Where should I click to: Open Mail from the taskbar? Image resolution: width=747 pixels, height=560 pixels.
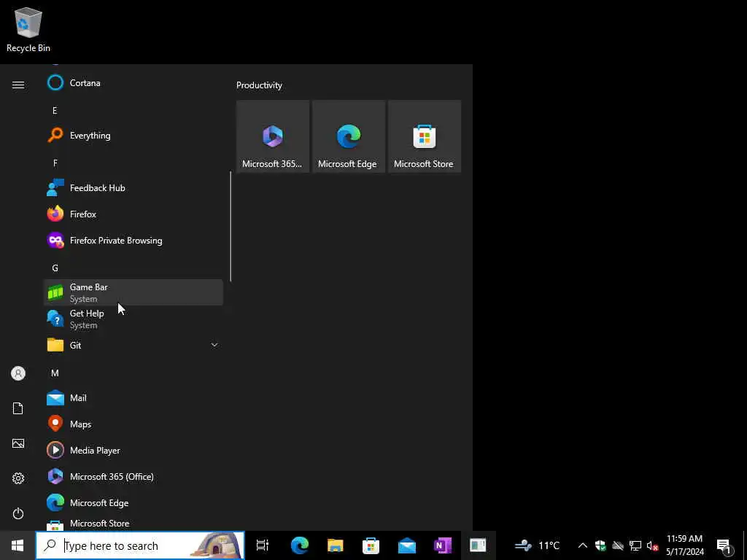407,545
